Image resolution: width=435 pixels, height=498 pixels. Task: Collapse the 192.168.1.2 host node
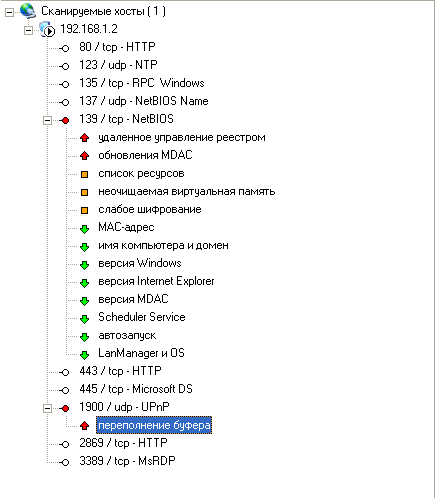tap(29, 31)
